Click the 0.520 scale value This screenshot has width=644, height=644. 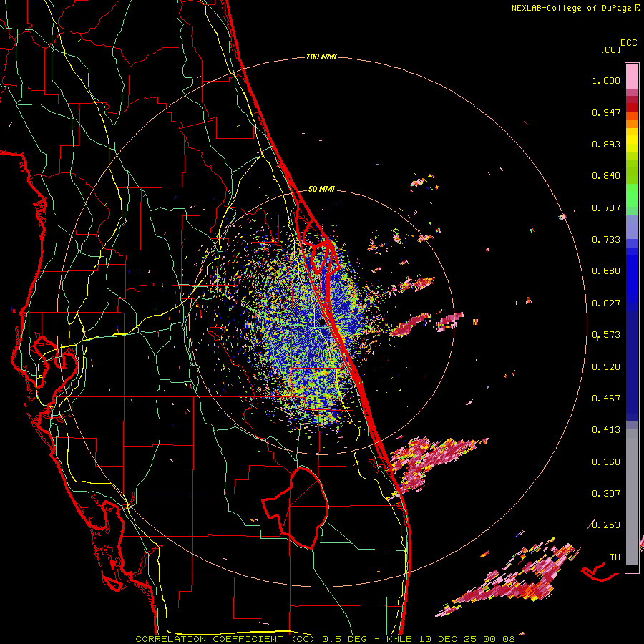[x=606, y=367]
